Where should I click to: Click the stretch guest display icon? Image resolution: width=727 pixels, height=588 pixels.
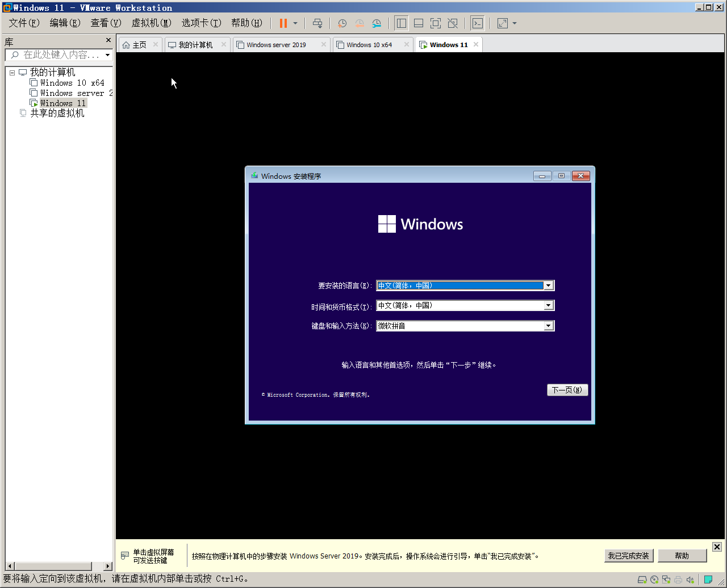click(502, 23)
